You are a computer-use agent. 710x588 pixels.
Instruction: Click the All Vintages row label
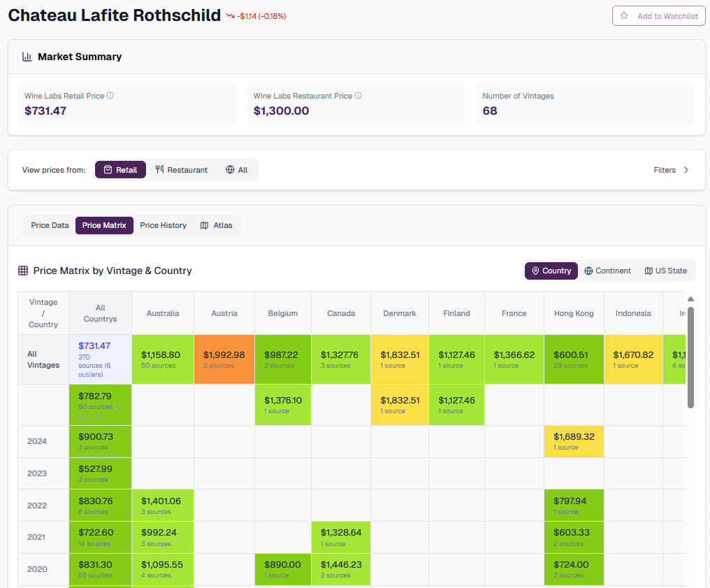pos(43,359)
